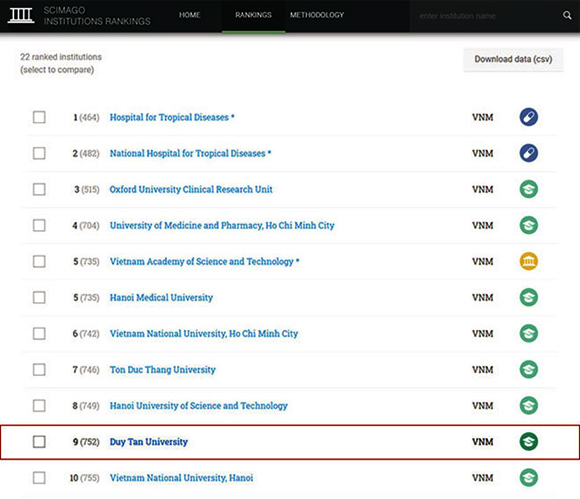Check the Oxford University Clinical Research Unit box
The width and height of the screenshot is (580, 499).
pyautogui.click(x=39, y=189)
